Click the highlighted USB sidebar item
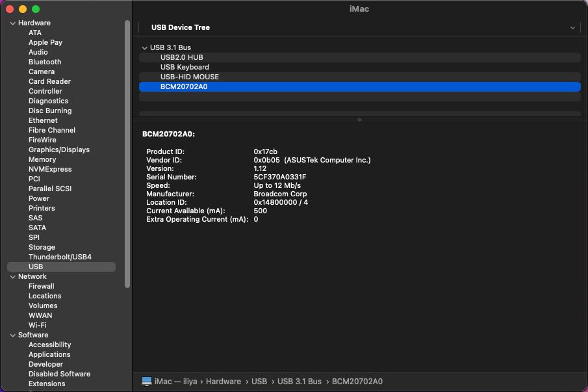 click(x=62, y=267)
